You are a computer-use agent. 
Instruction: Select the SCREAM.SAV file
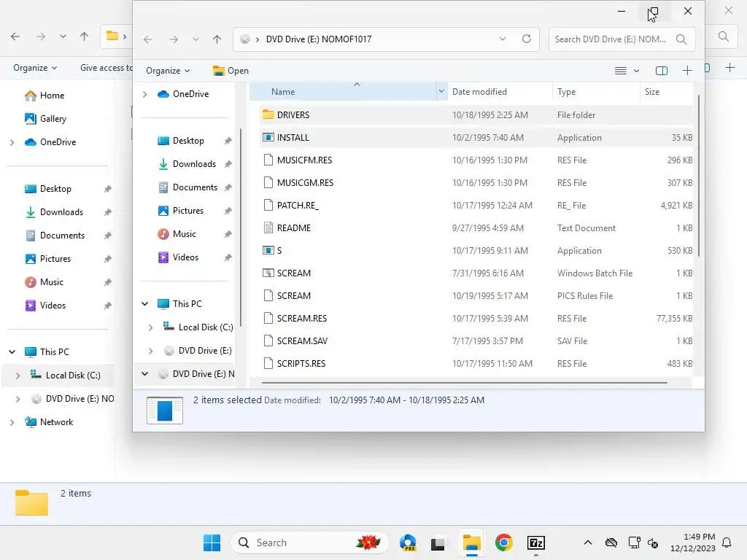pos(476,341)
